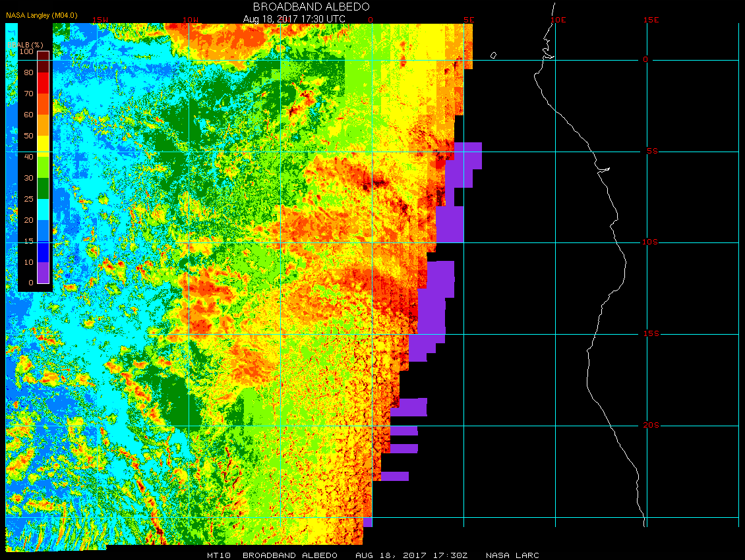Click the yellow legend swatch
Screen dimensions: 745x560
tap(44, 146)
